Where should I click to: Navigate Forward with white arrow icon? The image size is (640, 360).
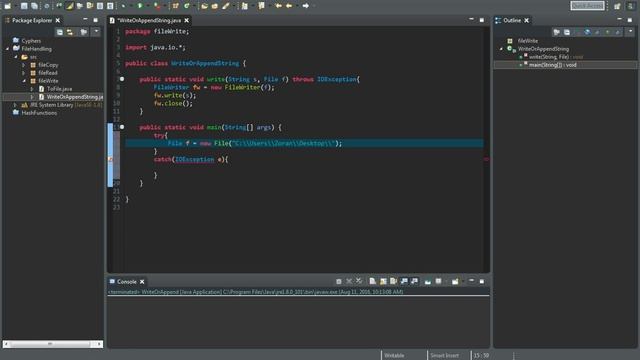[x=306, y=6]
